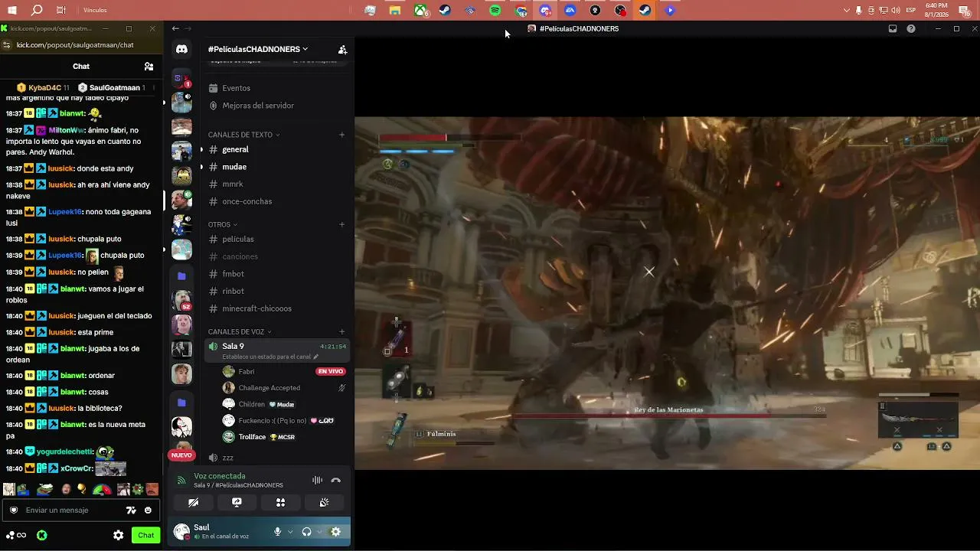Viewport: 980px width, 551px height.
Task: Open noise suppression waveform settings
Action: tap(317, 481)
